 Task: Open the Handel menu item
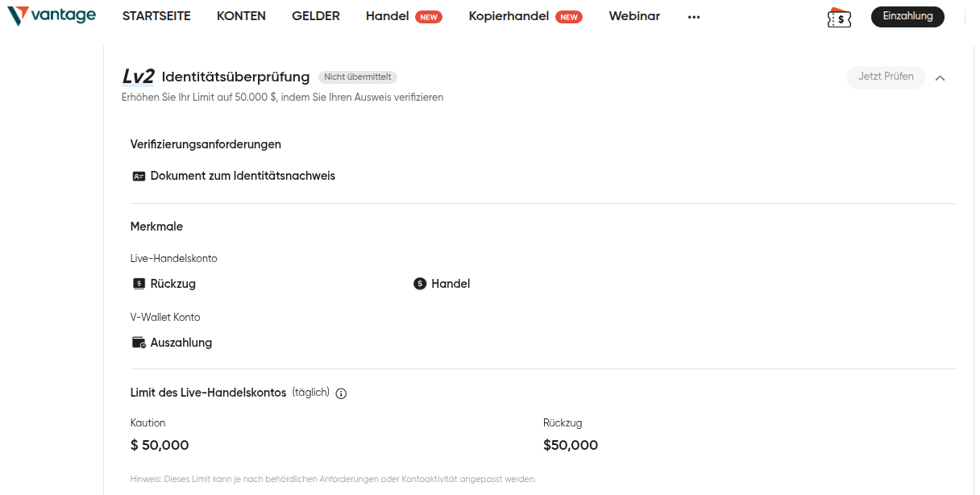[387, 15]
